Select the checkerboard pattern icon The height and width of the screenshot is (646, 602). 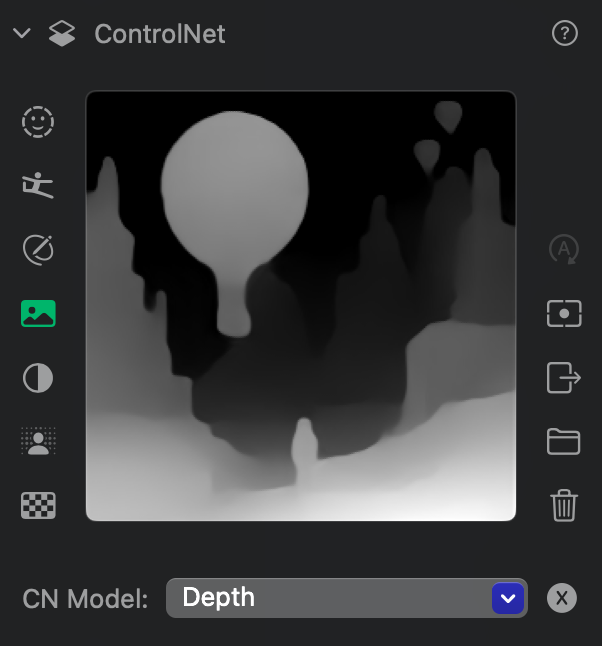tap(38, 505)
